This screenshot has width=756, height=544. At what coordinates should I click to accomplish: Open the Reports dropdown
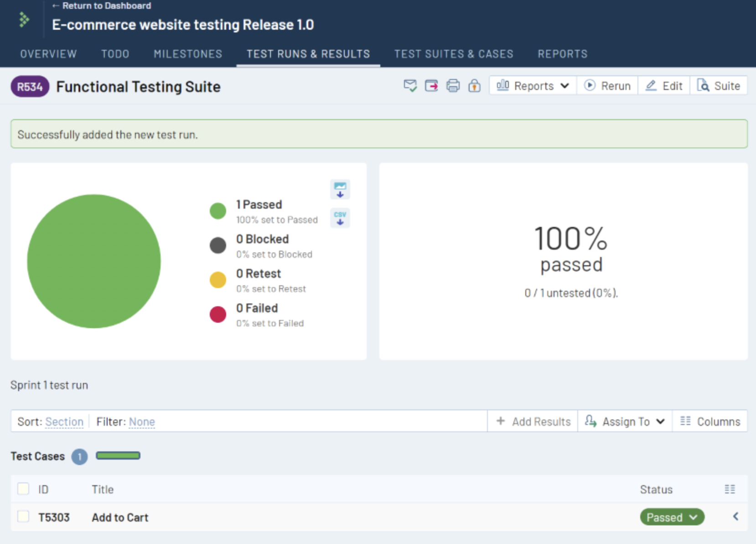click(x=533, y=86)
